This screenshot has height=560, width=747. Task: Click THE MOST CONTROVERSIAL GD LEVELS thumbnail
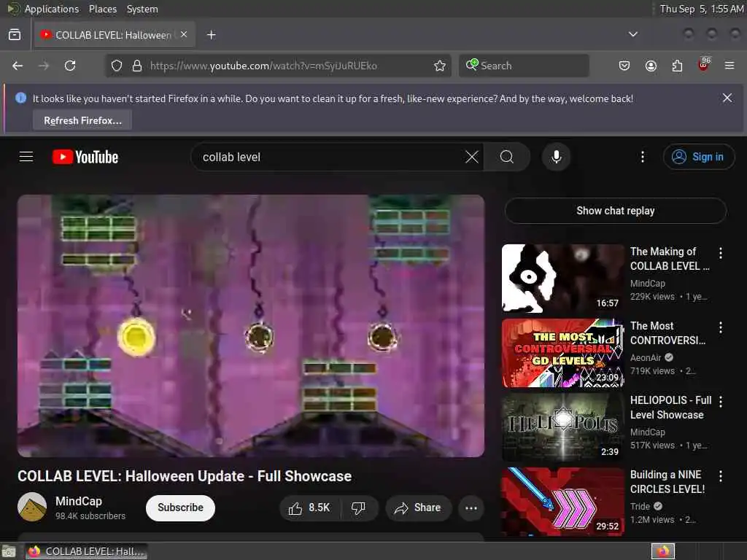563,353
